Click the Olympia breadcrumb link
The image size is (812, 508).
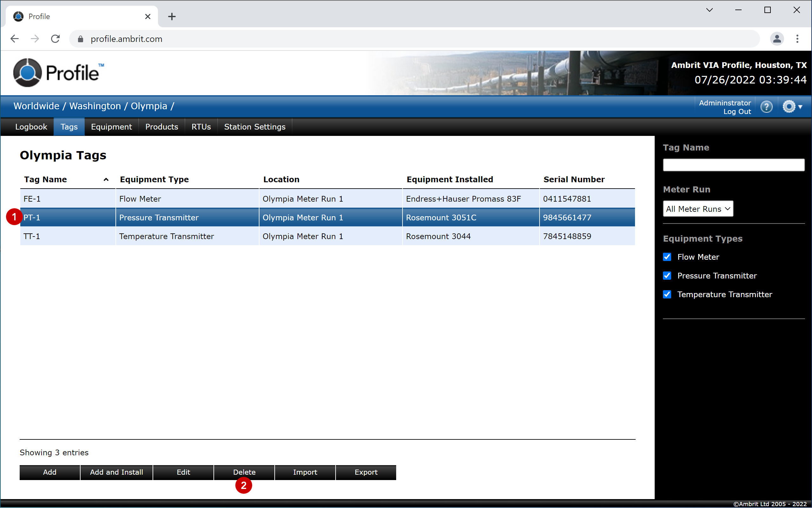click(149, 106)
